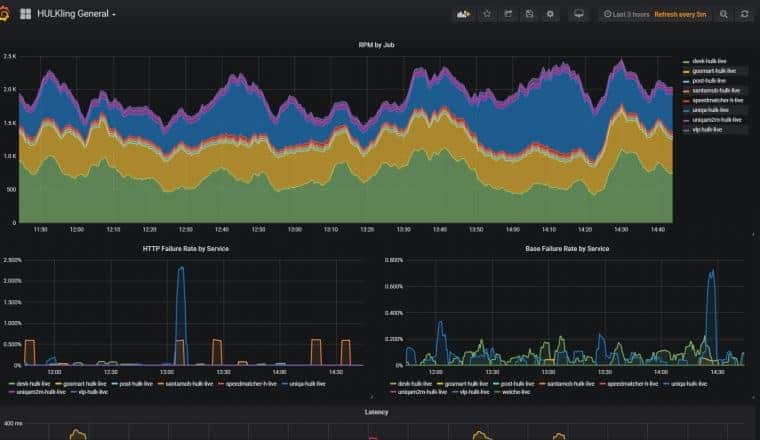Toggle uniqam2m-hulk-live series in RPM legend
This screenshot has width=760, height=440.
click(717, 120)
